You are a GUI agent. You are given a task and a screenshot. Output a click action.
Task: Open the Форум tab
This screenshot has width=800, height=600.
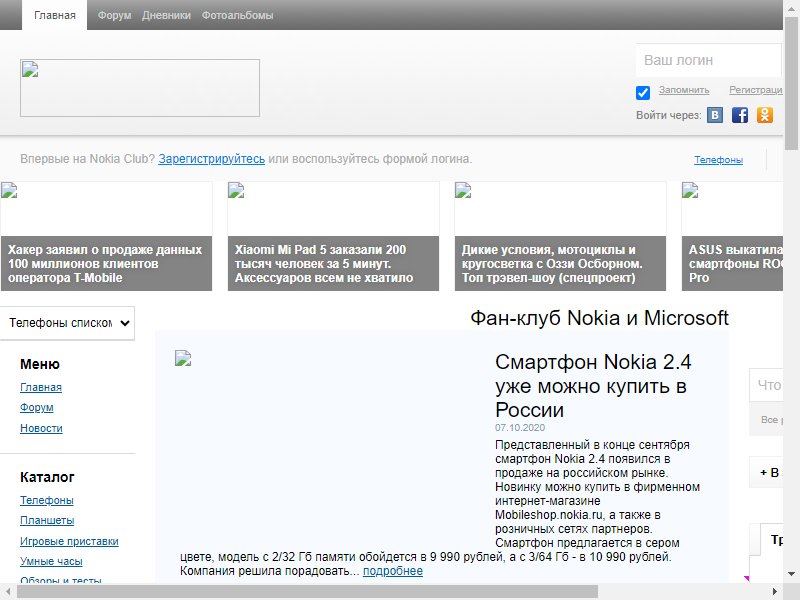pos(114,15)
